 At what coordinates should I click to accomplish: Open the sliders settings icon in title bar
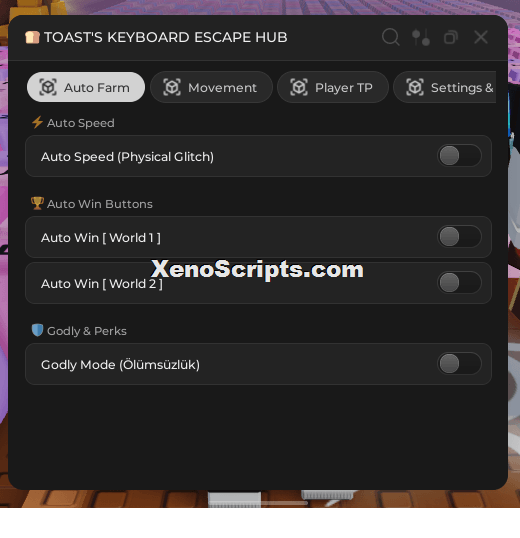pyautogui.click(x=421, y=37)
